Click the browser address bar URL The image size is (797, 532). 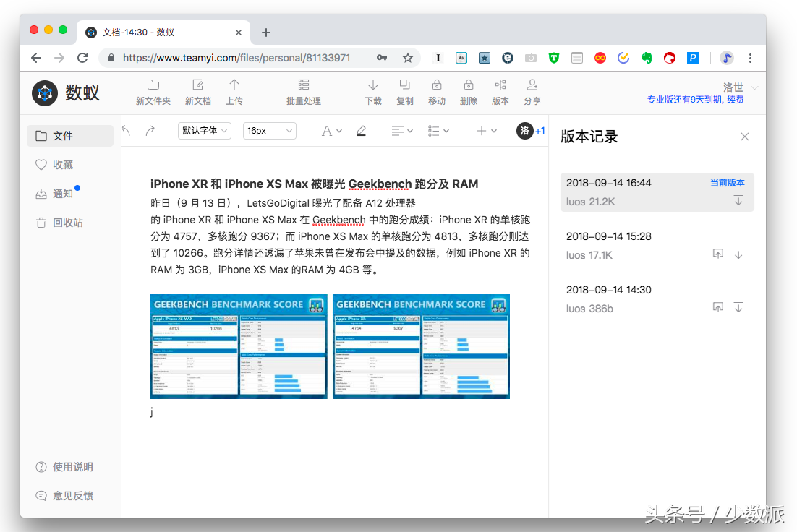coord(236,58)
